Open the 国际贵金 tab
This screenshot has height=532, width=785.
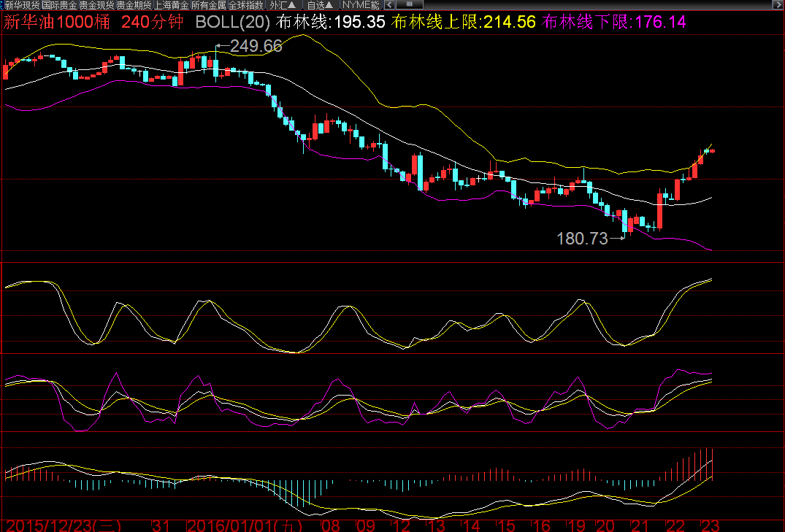(x=59, y=4)
